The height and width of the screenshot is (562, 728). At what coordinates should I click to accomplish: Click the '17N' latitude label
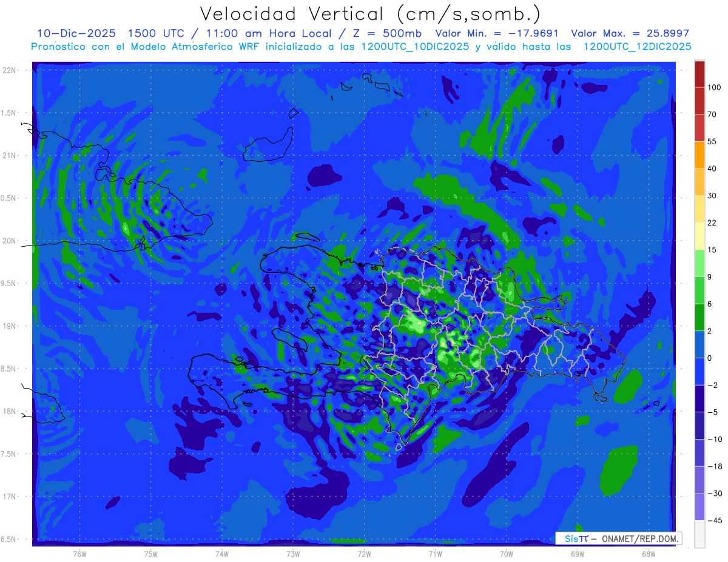[x=10, y=497]
